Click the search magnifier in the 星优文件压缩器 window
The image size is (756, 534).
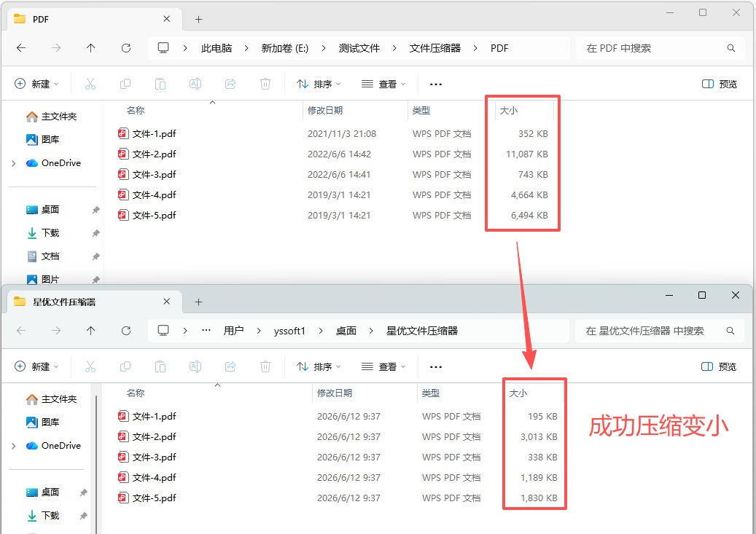coord(730,331)
